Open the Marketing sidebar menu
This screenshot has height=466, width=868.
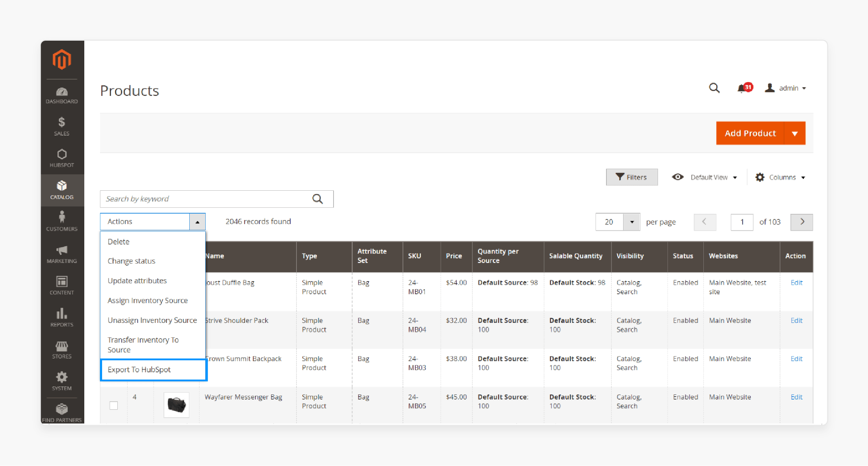point(62,254)
